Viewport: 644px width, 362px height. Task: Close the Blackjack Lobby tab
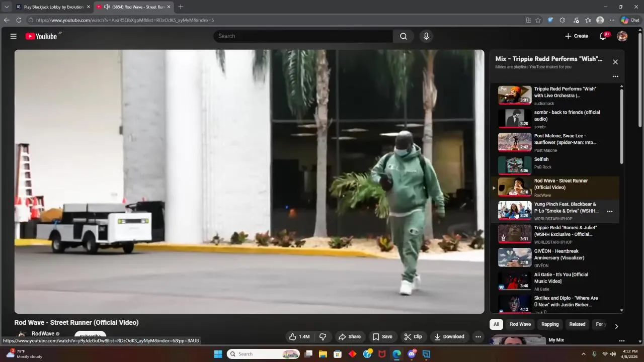(x=89, y=7)
